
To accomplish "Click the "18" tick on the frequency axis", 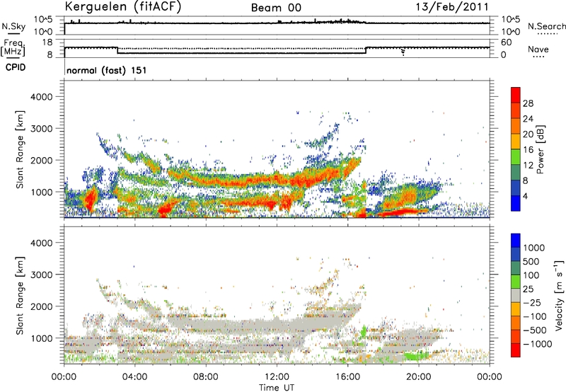I will [x=47, y=42].
